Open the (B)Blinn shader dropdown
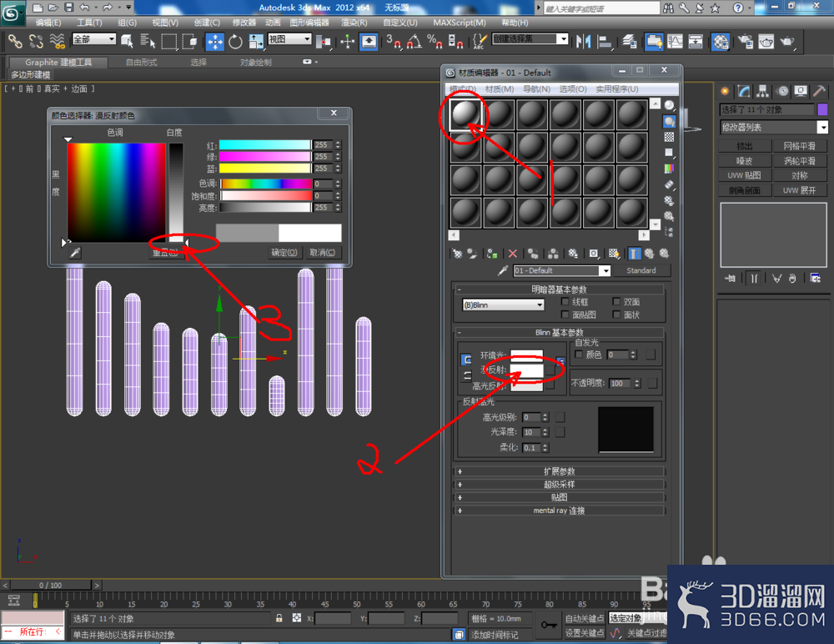The width and height of the screenshot is (834, 644). click(503, 305)
